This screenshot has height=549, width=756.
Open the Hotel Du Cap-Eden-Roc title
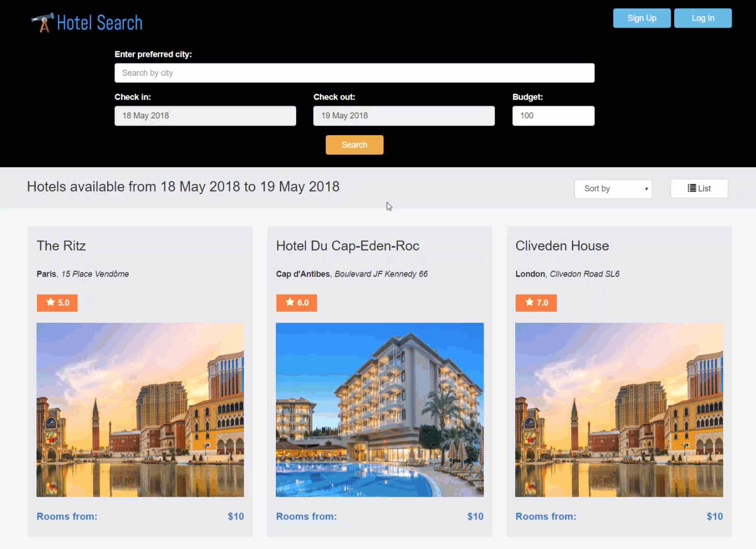(x=348, y=246)
